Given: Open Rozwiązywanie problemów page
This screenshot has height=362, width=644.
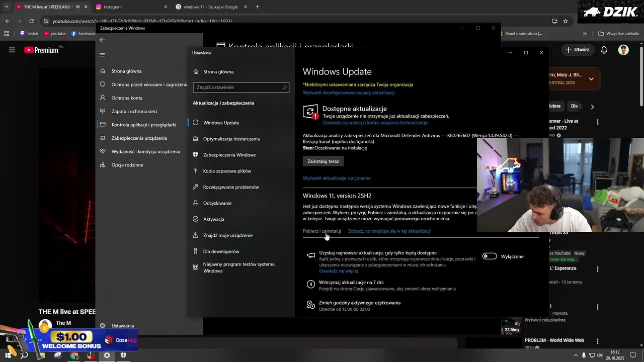Looking at the screenshot, I should point(231,187).
